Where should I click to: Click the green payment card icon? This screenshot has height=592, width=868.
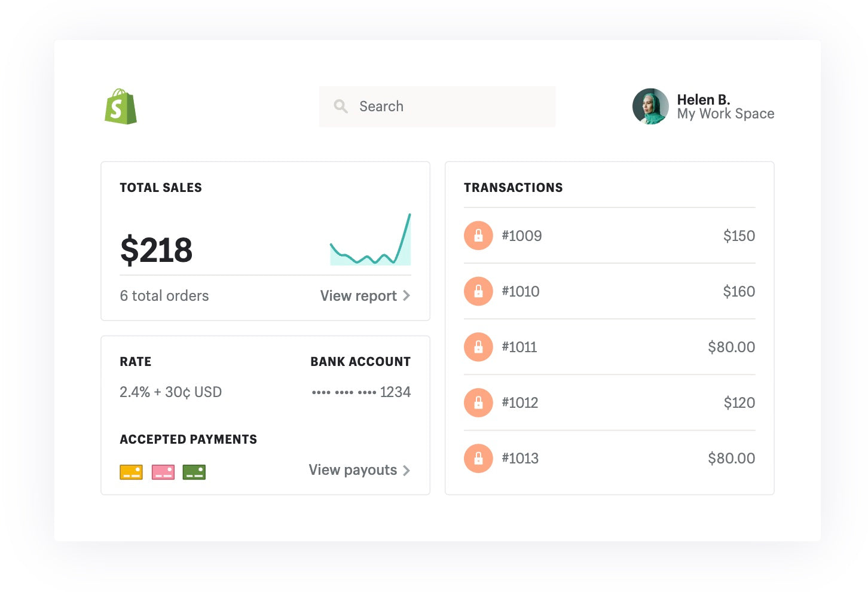(194, 472)
